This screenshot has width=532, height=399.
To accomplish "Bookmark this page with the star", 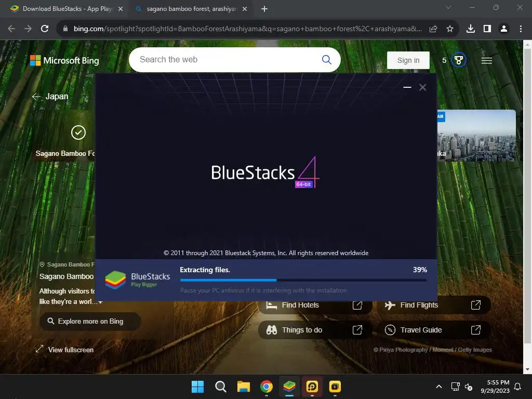I will tap(450, 29).
